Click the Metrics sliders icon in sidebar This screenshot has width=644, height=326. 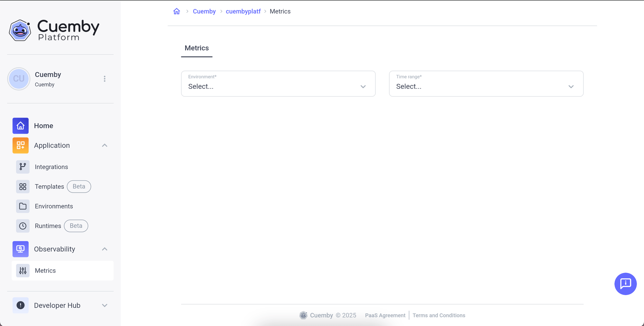pos(23,271)
